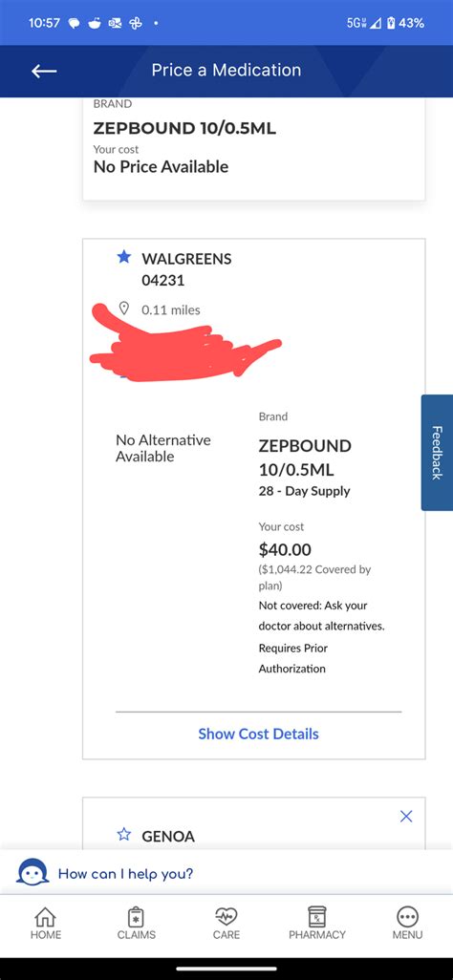Screen dimensions: 453x980
Task: Select the Genoa pharmacy name
Action: [x=168, y=836]
